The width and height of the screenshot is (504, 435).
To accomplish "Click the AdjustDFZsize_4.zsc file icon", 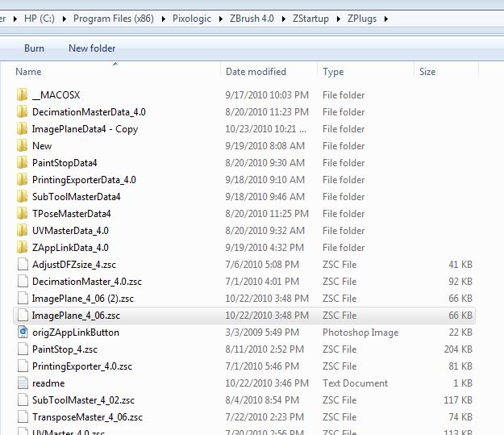I will (23, 265).
